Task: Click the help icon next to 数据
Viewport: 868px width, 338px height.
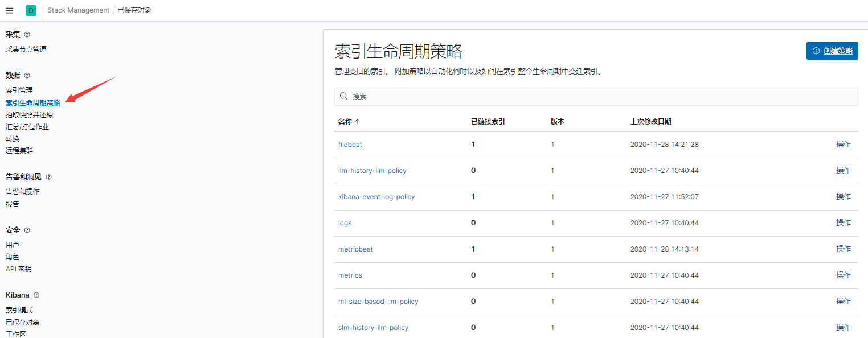Action: tap(27, 76)
